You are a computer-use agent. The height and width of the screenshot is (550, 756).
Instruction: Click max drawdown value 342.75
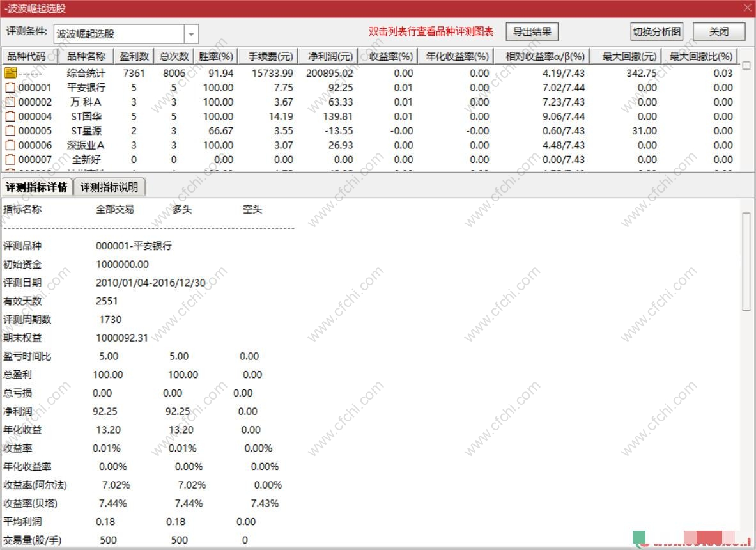click(642, 73)
